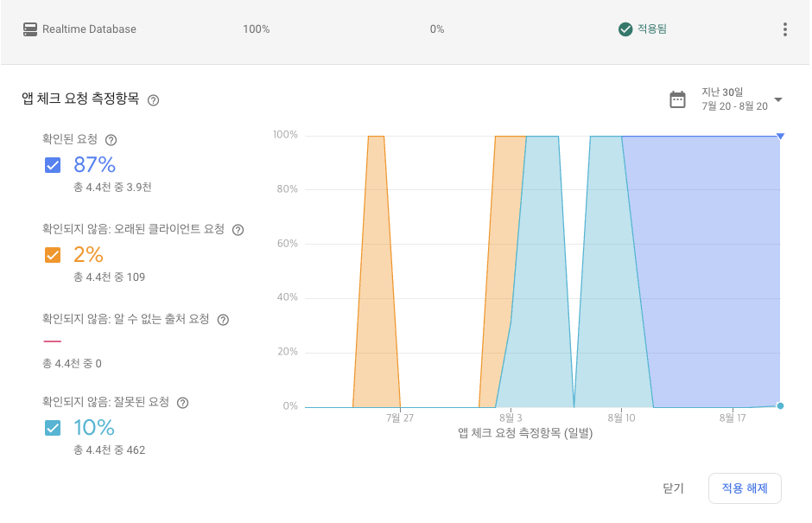Open help icon for 잘못된 요청

[x=182, y=403]
